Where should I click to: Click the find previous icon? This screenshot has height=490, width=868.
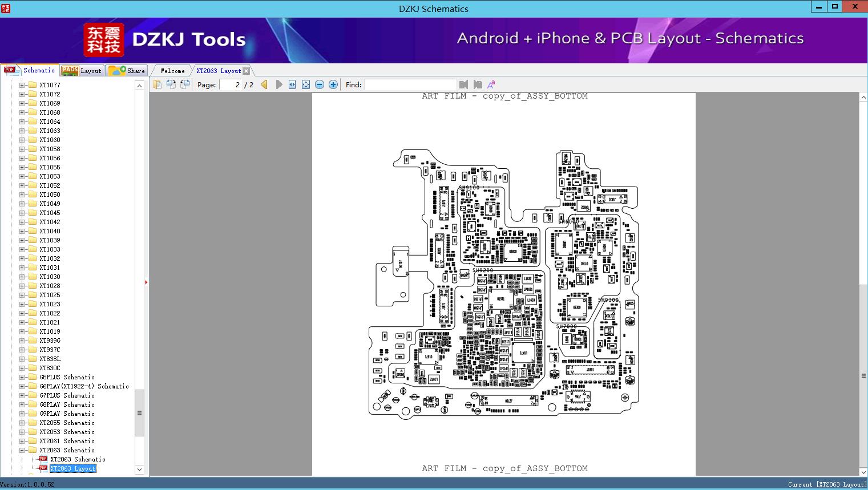pos(463,84)
